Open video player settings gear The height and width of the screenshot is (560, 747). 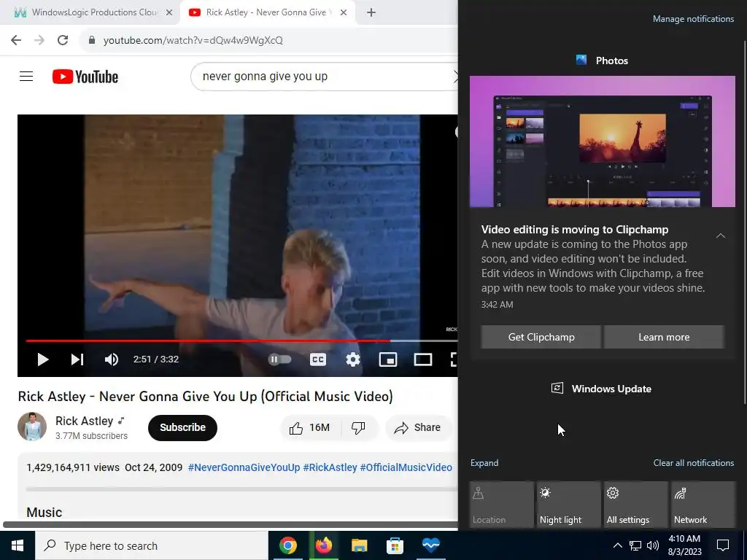tap(353, 359)
